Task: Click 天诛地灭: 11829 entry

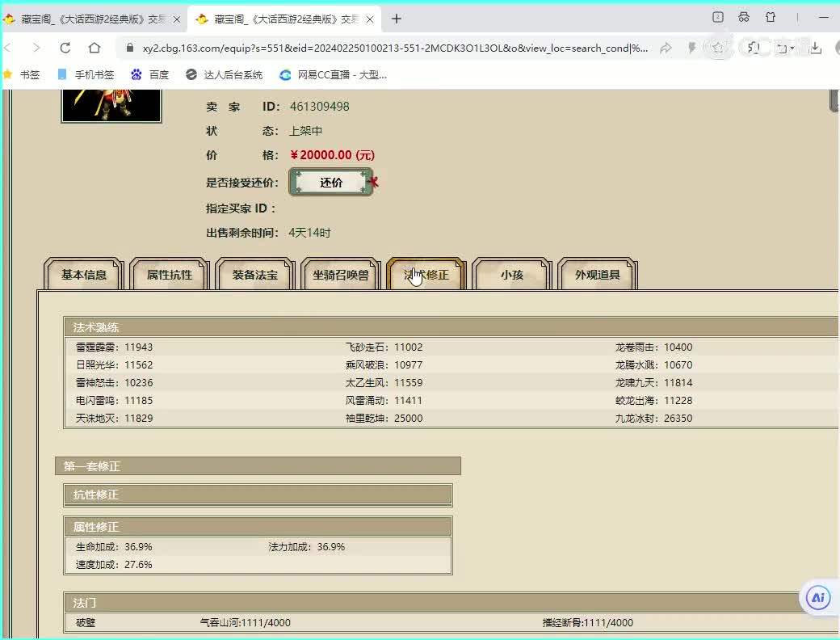Action: pyautogui.click(x=114, y=418)
